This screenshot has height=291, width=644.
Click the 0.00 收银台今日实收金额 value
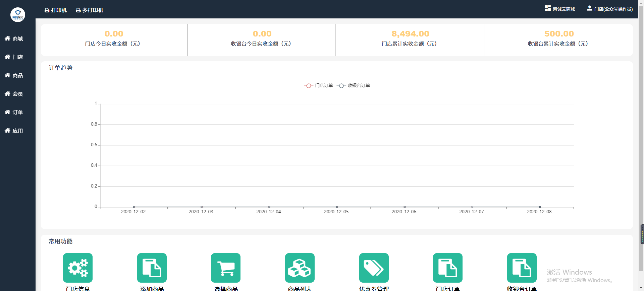click(262, 34)
